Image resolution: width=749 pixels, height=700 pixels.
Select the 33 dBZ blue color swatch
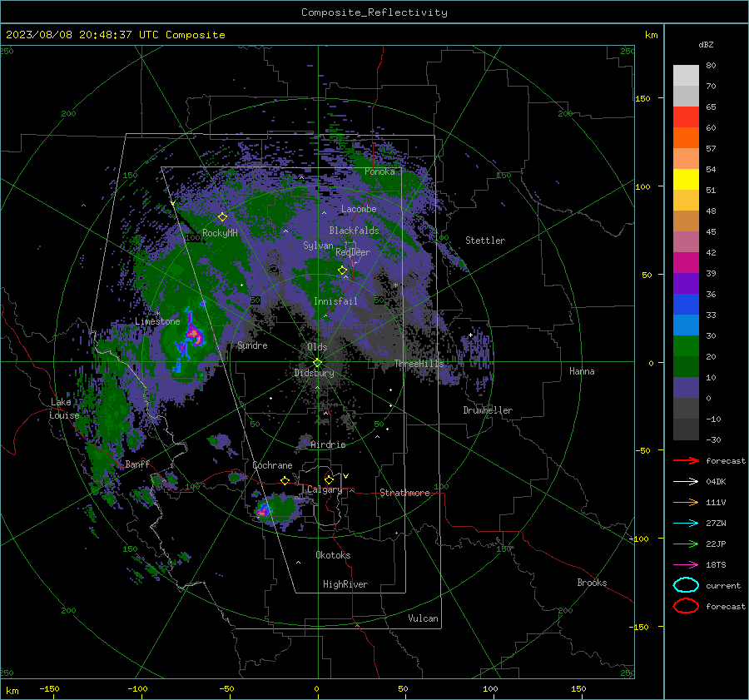(686, 305)
